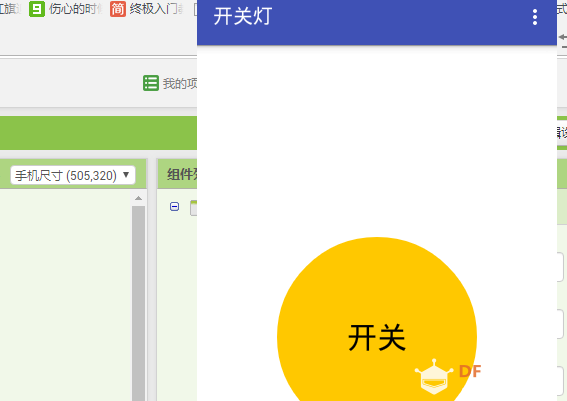Open the three-dot overflow menu in app bar
The width and height of the screenshot is (567, 401).
tap(534, 17)
